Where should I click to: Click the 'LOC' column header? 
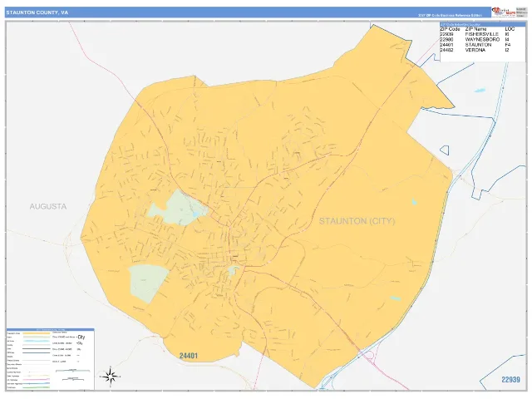click(x=510, y=29)
